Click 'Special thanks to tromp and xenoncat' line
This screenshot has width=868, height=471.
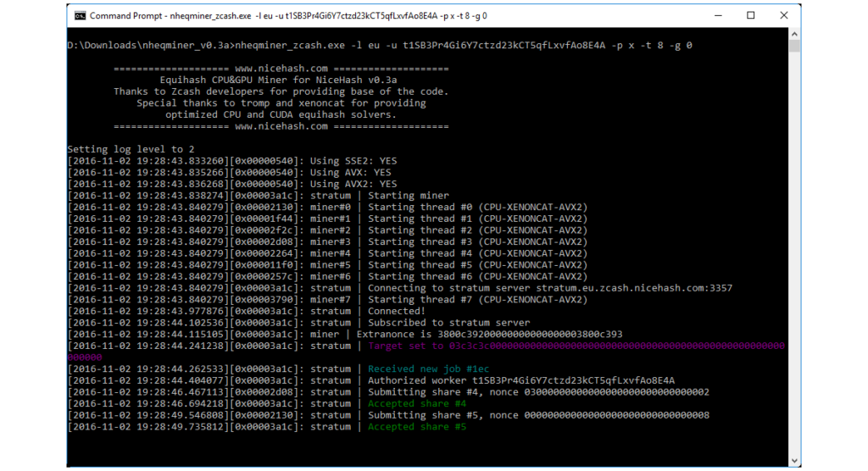coord(281,103)
